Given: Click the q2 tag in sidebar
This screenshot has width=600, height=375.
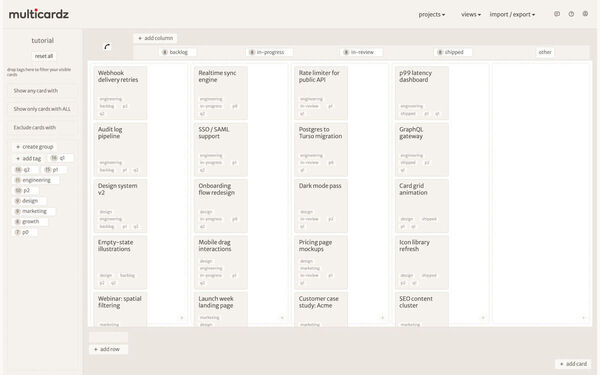Looking at the screenshot, I should (x=25, y=170).
